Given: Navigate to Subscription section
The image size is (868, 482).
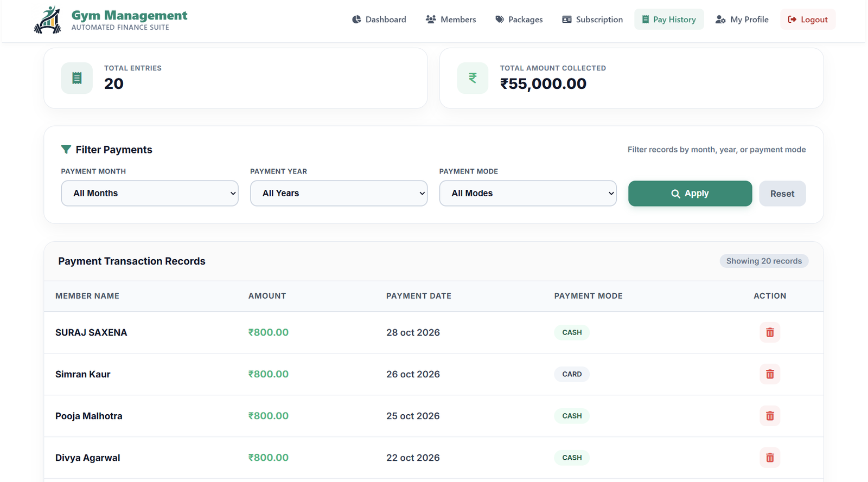Looking at the screenshot, I should point(592,20).
